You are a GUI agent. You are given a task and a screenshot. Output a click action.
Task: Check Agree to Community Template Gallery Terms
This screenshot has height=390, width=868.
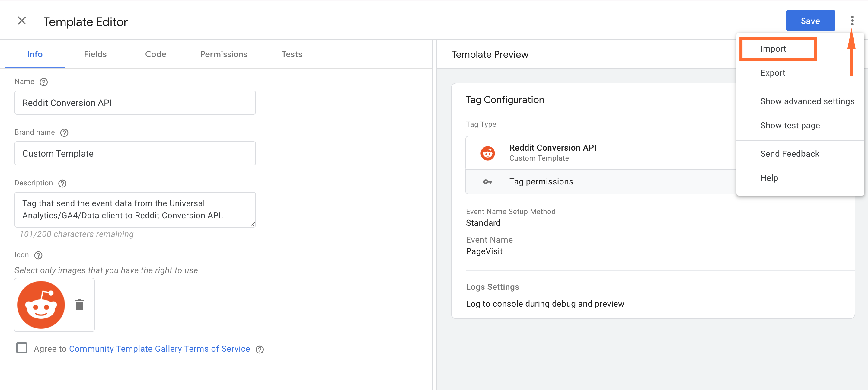click(21, 348)
